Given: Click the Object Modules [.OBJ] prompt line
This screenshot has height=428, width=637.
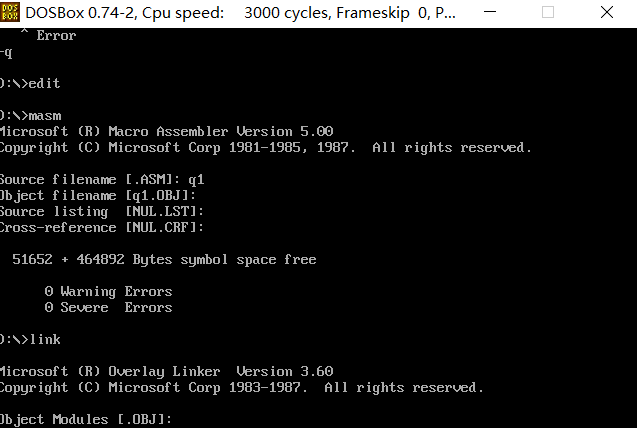Looking at the screenshot, I should tap(87, 419).
